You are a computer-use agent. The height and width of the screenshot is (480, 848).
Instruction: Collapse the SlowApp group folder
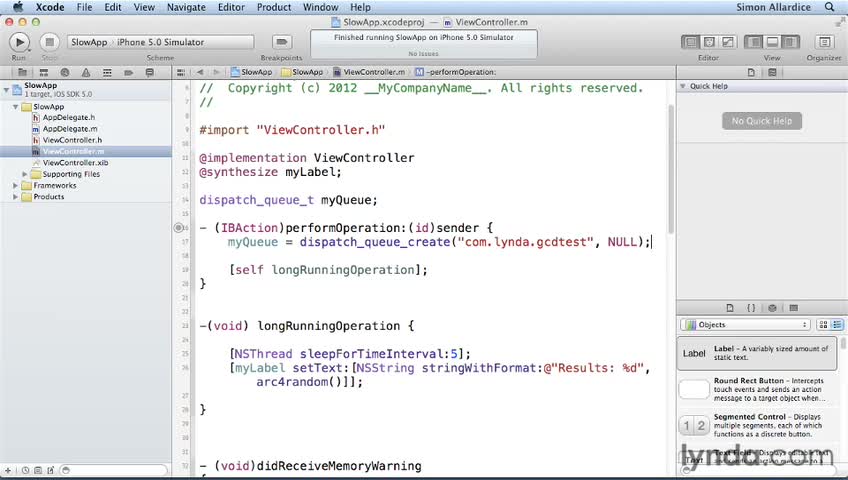pos(15,107)
